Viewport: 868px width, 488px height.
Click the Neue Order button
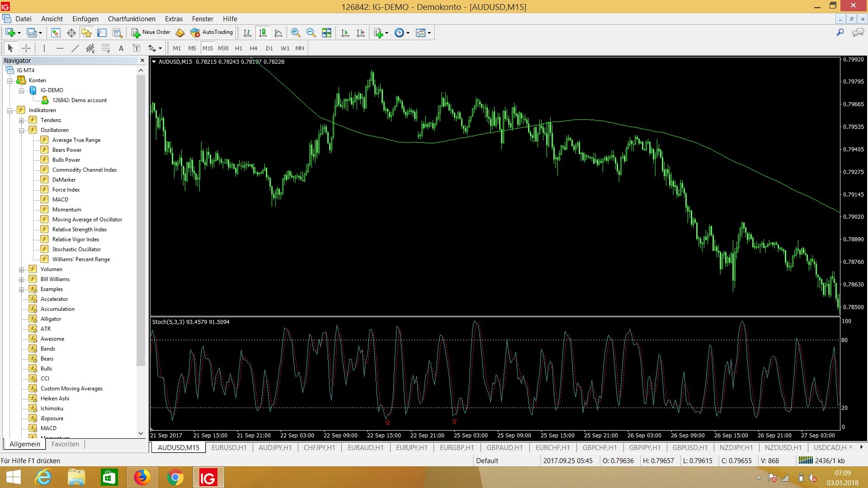pos(151,33)
